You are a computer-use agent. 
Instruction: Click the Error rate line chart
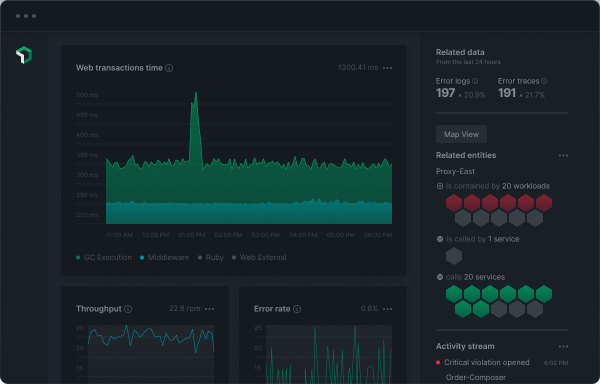tap(329, 354)
